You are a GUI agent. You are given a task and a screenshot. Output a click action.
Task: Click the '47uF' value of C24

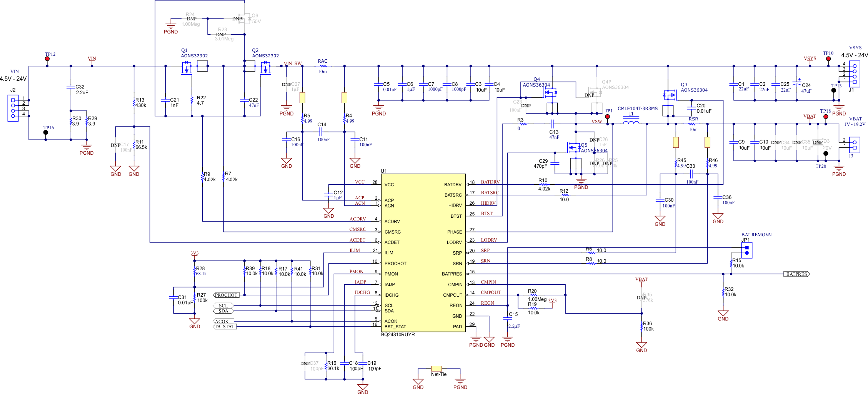[806, 91]
